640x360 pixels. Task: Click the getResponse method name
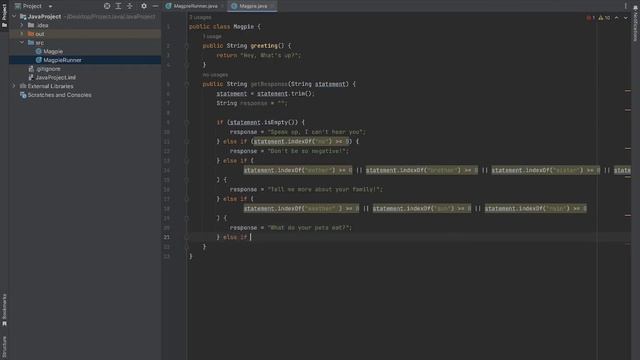coord(269,84)
